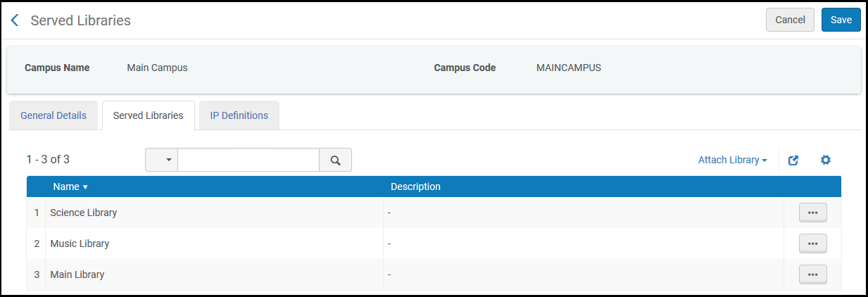Select the Science Library row name
Screen dimensions: 868x297
(84, 213)
